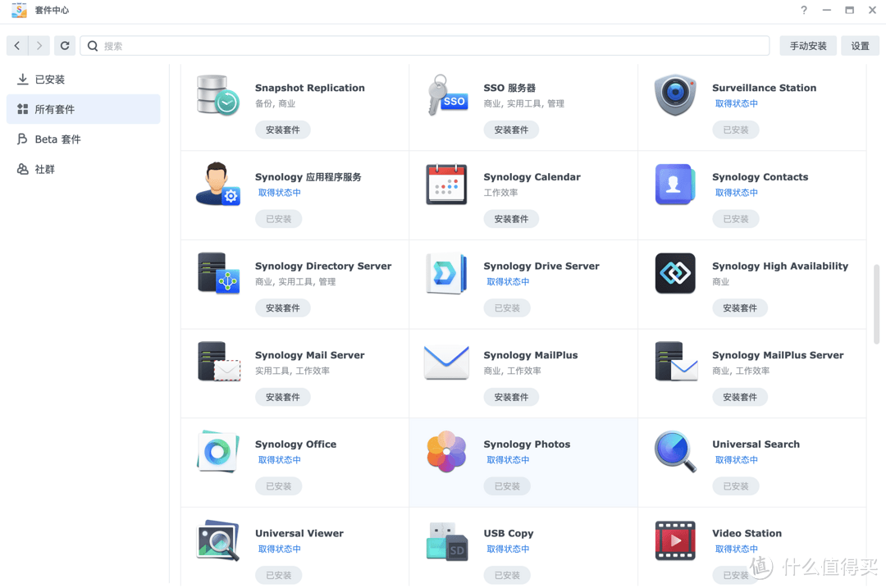Open the Universal Viewer icon
The width and height of the screenshot is (886, 588).
pyautogui.click(x=218, y=540)
